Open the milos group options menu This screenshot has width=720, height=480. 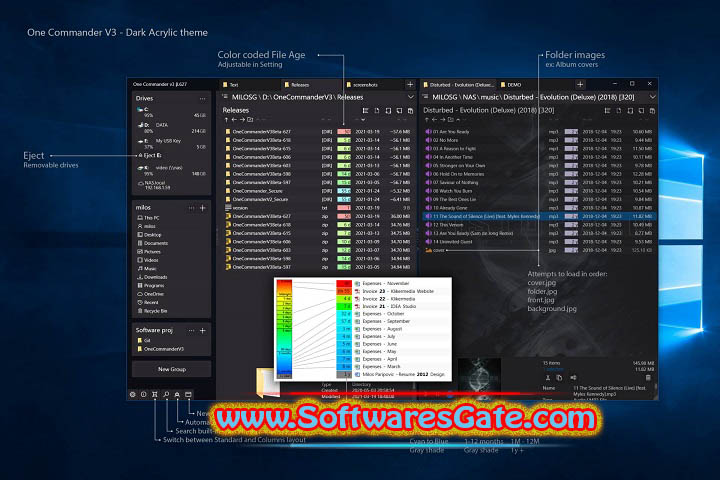[x=191, y=208]
